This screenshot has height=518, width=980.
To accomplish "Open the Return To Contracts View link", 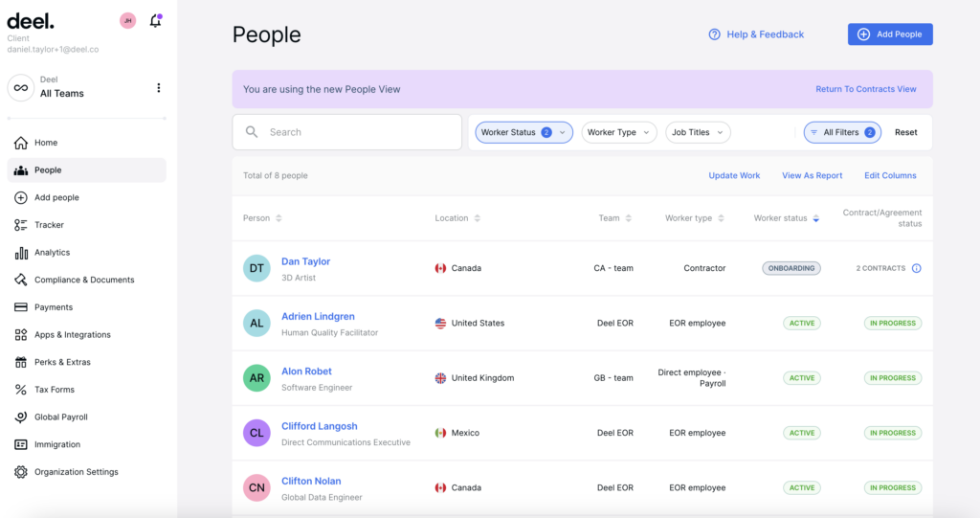I will tap(865, 89).
